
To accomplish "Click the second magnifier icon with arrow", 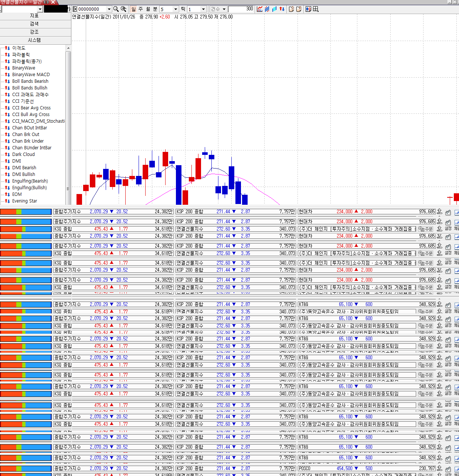I will (124, 9).
